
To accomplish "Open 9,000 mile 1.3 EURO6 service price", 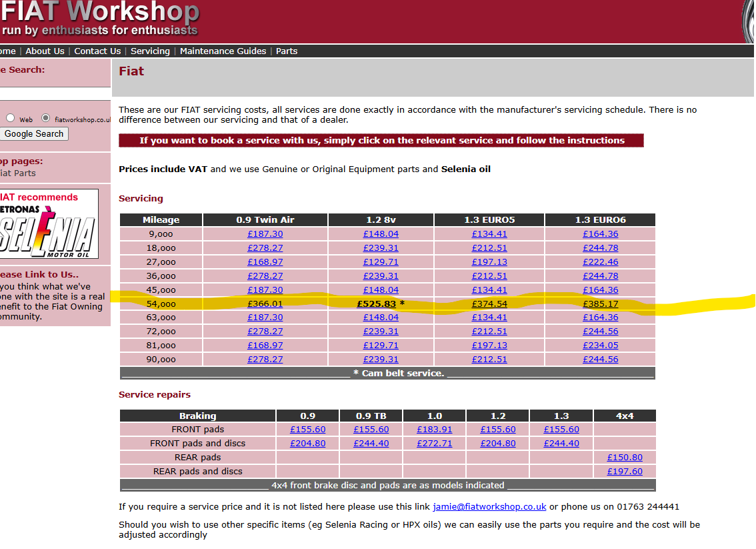I will (600, 234).
